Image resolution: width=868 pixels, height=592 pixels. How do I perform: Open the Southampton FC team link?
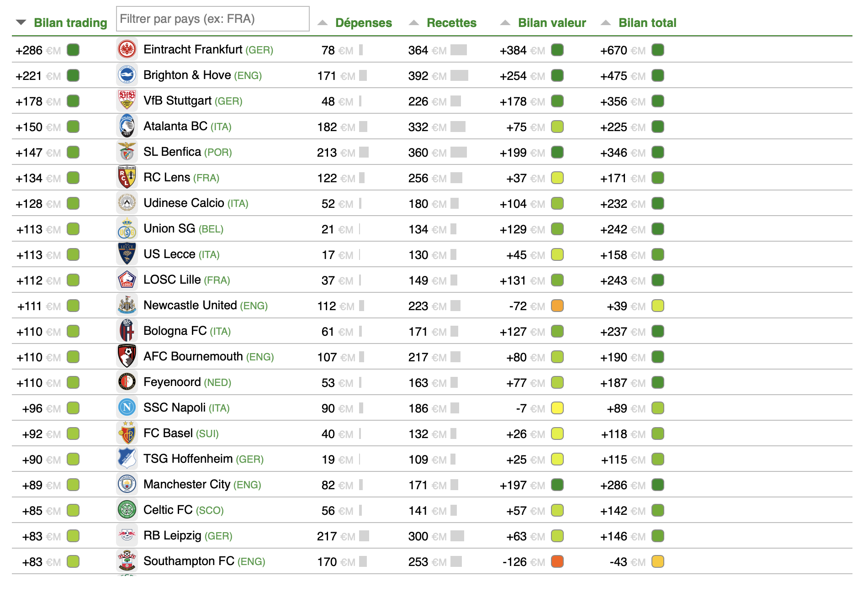pyautogui.click(x=189, y=561)
